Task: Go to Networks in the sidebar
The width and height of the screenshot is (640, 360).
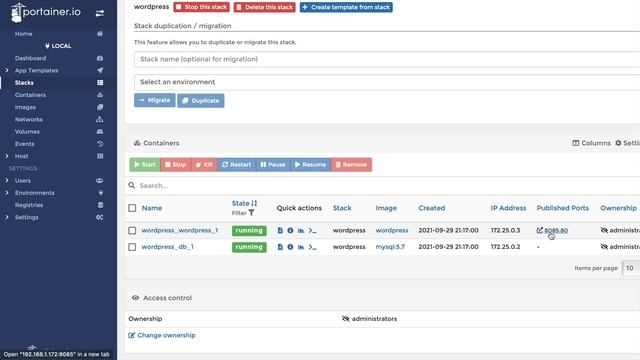Action: click(29, 120)
